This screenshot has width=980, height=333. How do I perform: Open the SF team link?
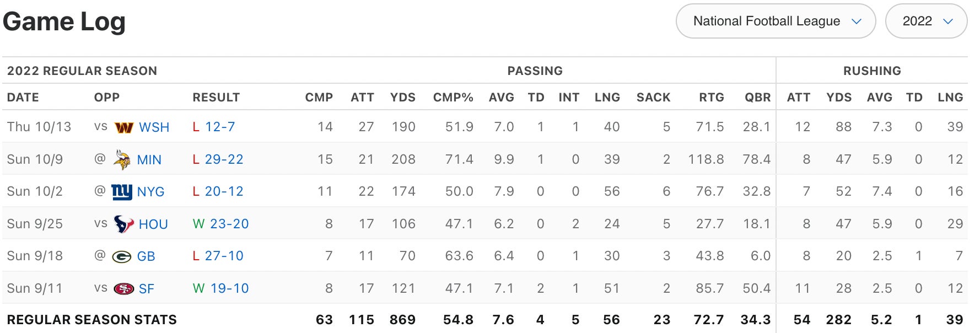(147, 289)
